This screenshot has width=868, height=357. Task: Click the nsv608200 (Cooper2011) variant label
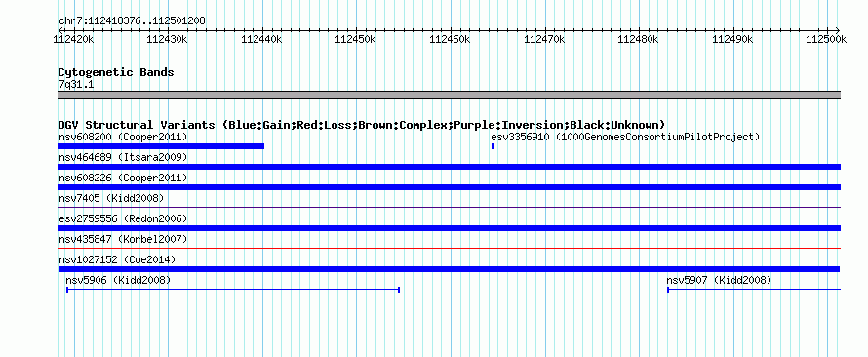tap(123, 137)
